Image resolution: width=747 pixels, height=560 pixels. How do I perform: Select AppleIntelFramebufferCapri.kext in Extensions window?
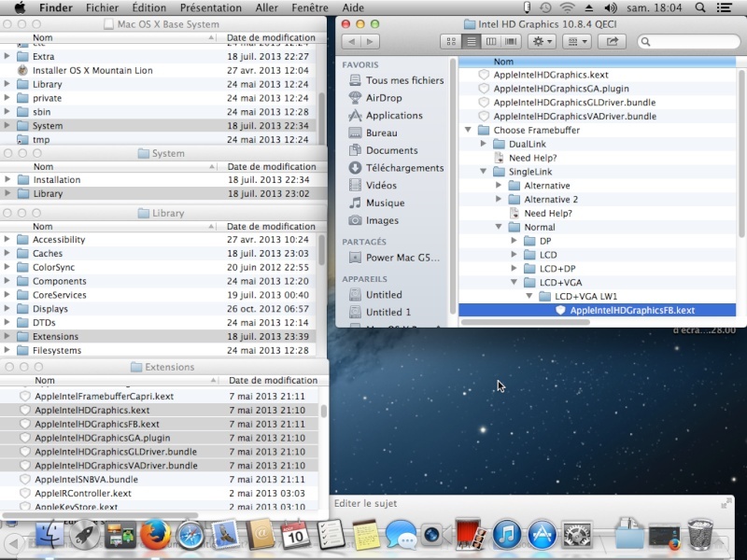(x=160, y=396)
